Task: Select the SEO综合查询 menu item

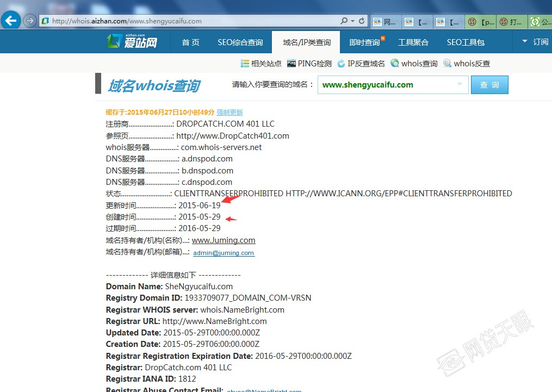Action: point(240,42)
